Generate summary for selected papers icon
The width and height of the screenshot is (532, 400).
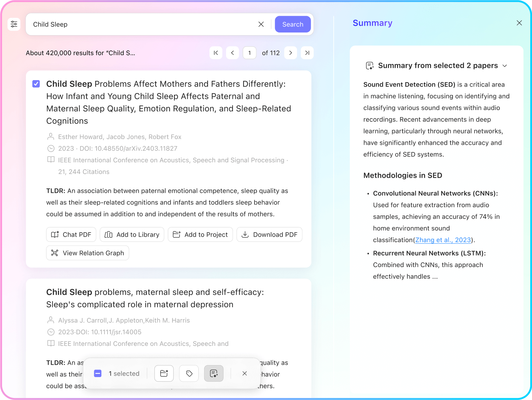tap(214, 373)
